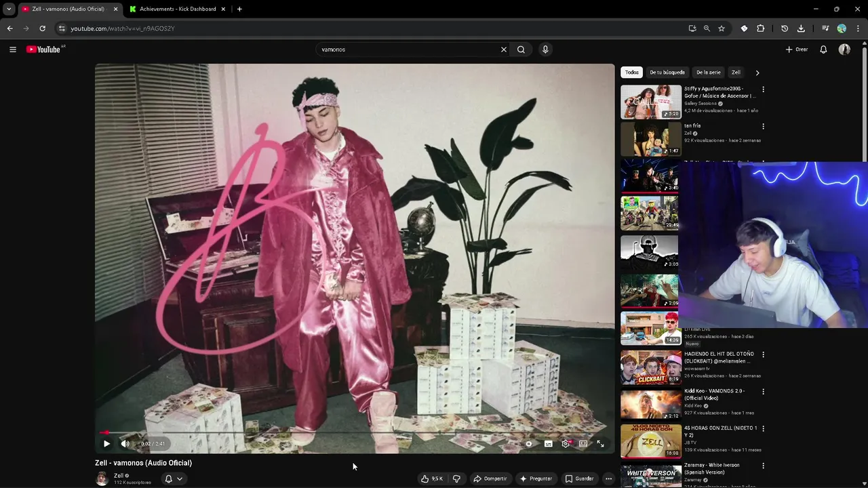Clear the search text with the X
Image resolution: width=868 pixels, height=488 pixels.
tap(504, 49)
